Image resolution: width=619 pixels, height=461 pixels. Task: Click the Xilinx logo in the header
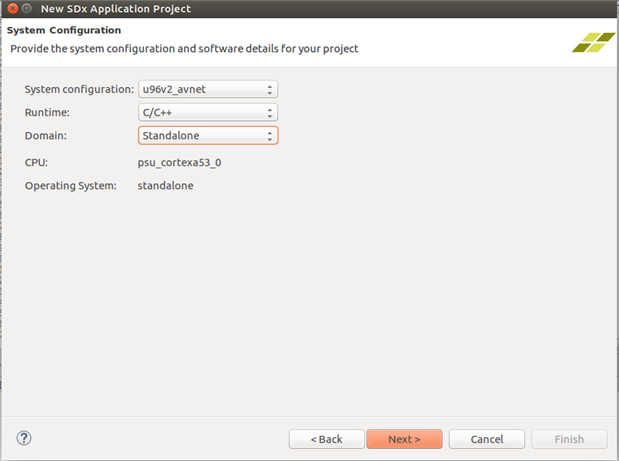(593, 42)
